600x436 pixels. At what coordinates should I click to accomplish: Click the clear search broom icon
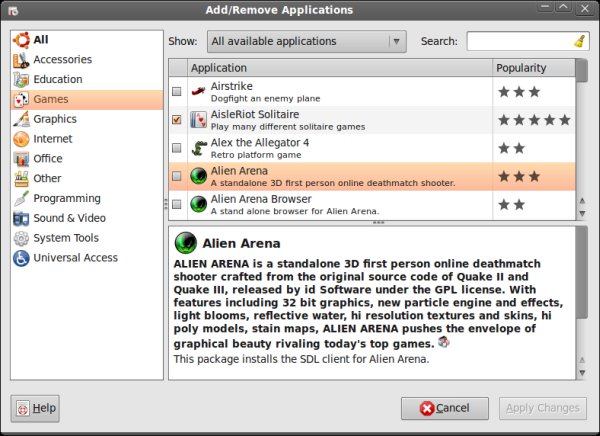pos(579,42)
